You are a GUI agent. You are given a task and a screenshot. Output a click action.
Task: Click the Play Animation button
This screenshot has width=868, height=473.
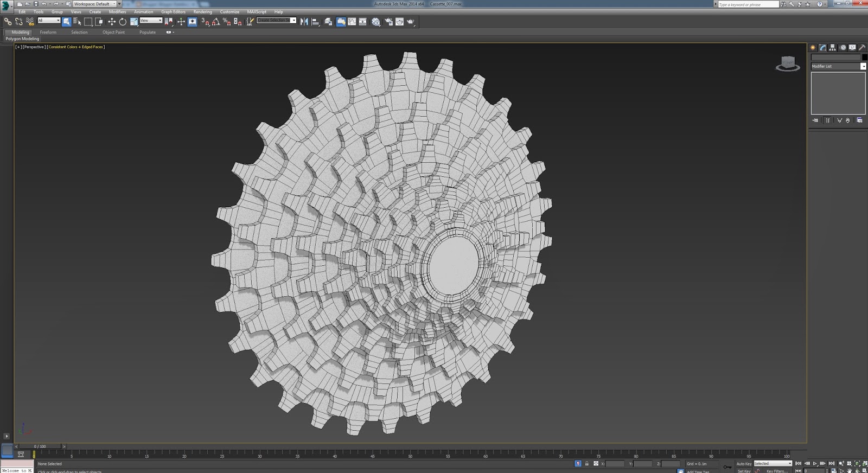(x=815, y=464)
